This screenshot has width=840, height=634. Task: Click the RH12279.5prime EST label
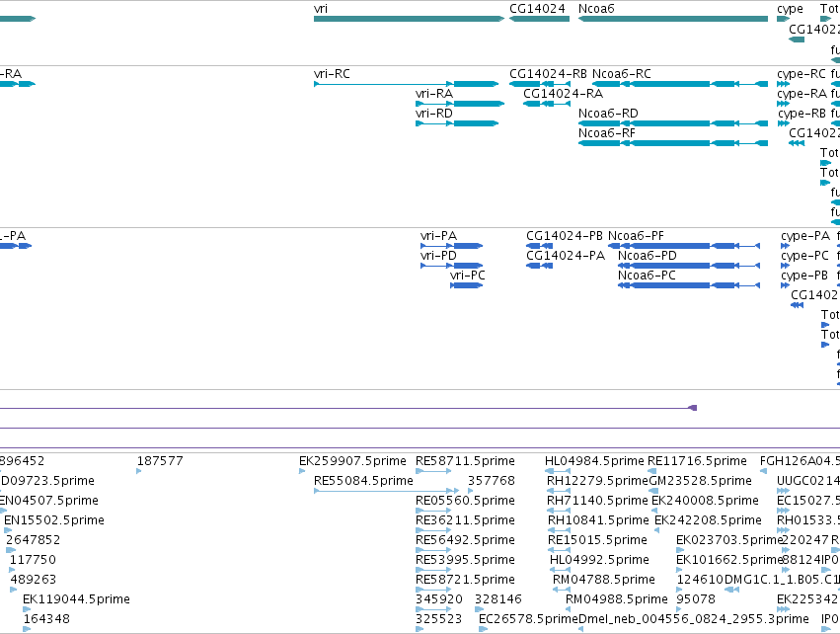click(x=597, y=481)
